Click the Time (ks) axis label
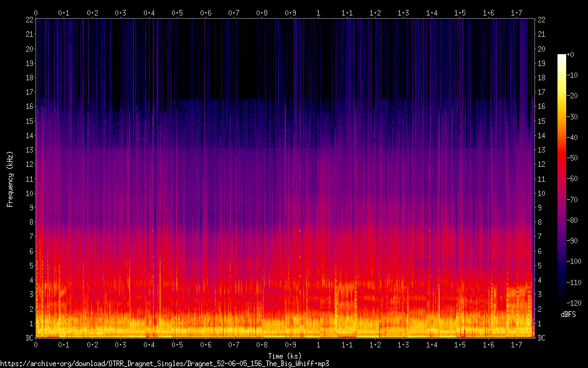588x368 pixels. 285,356
